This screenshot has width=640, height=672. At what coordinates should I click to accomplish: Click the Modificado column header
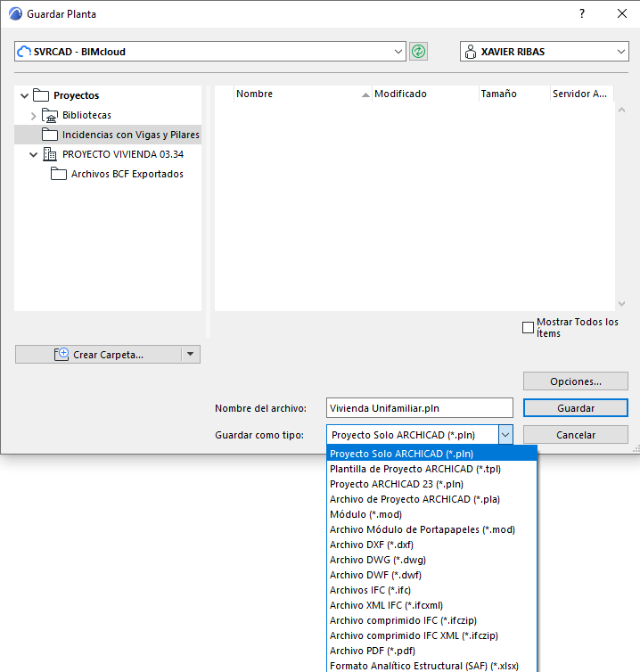pos(425,94)
